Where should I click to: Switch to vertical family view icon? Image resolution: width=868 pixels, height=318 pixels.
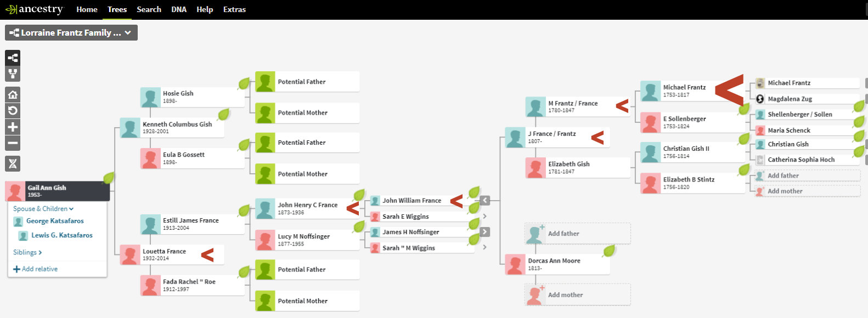[x=13, y=73]
